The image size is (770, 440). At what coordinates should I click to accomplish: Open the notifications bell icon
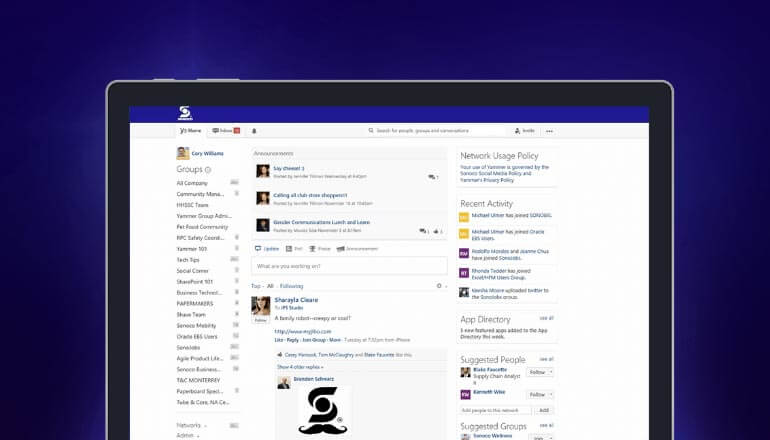point(254,131)
